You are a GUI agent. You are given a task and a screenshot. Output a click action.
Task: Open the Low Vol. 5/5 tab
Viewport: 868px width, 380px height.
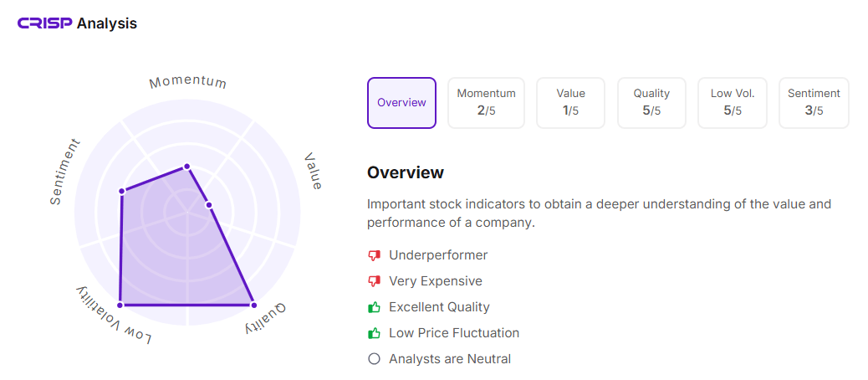(x=733, y=103)
